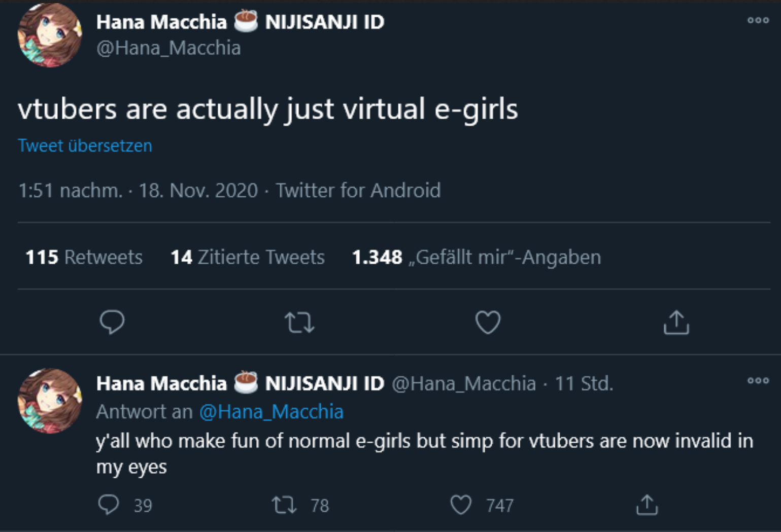Open more options menu on the reply
Viewport: 781px width, 532px height.
[758, 380]
